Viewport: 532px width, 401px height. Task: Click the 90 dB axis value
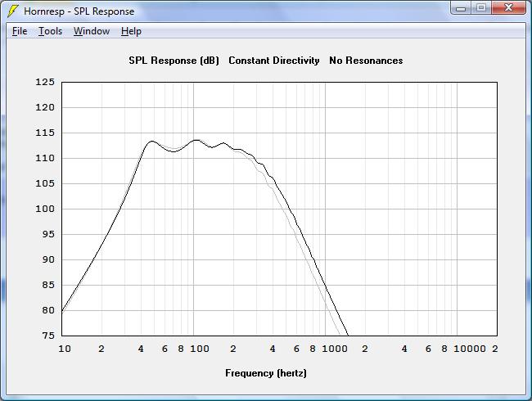[48, 260]
